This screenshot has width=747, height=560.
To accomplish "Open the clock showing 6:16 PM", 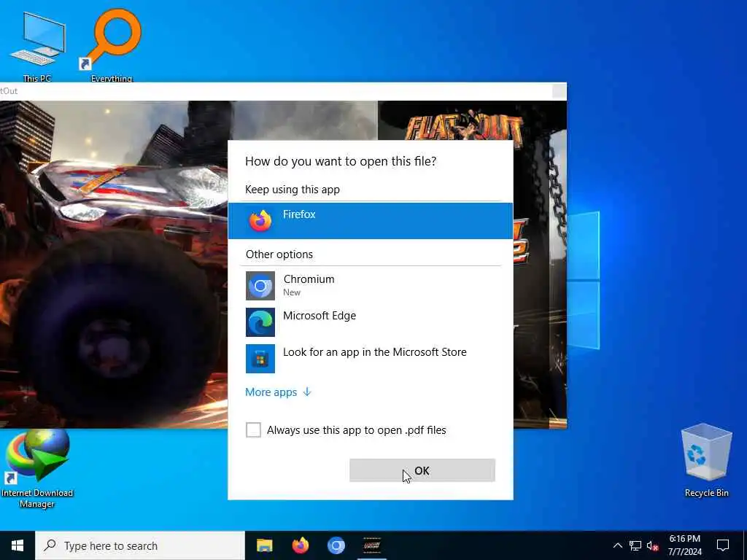I will coord(684,545).
